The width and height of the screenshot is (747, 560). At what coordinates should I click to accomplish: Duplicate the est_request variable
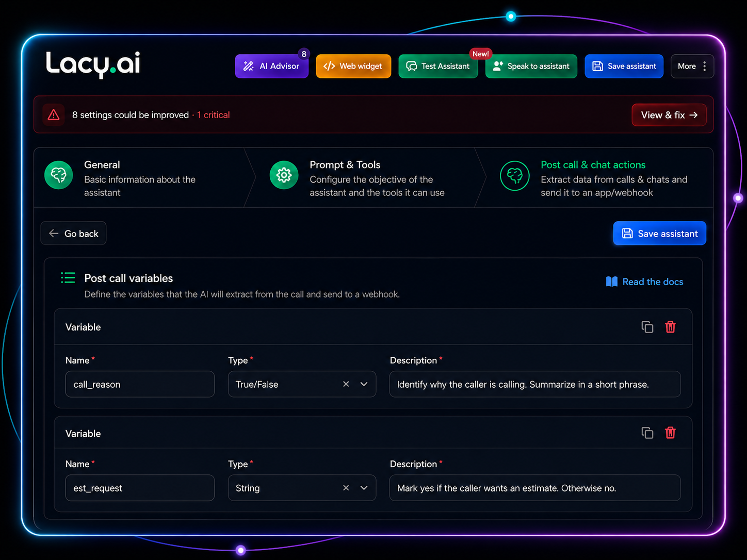pos(647,433)
